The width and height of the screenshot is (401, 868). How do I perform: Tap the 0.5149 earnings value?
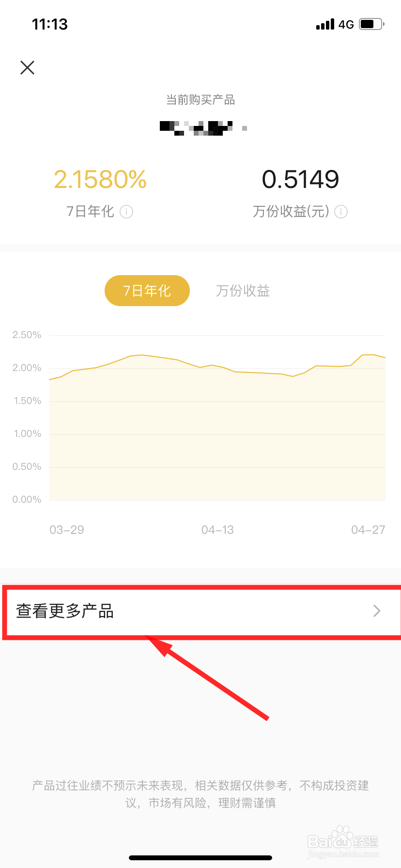pos(300,179)
